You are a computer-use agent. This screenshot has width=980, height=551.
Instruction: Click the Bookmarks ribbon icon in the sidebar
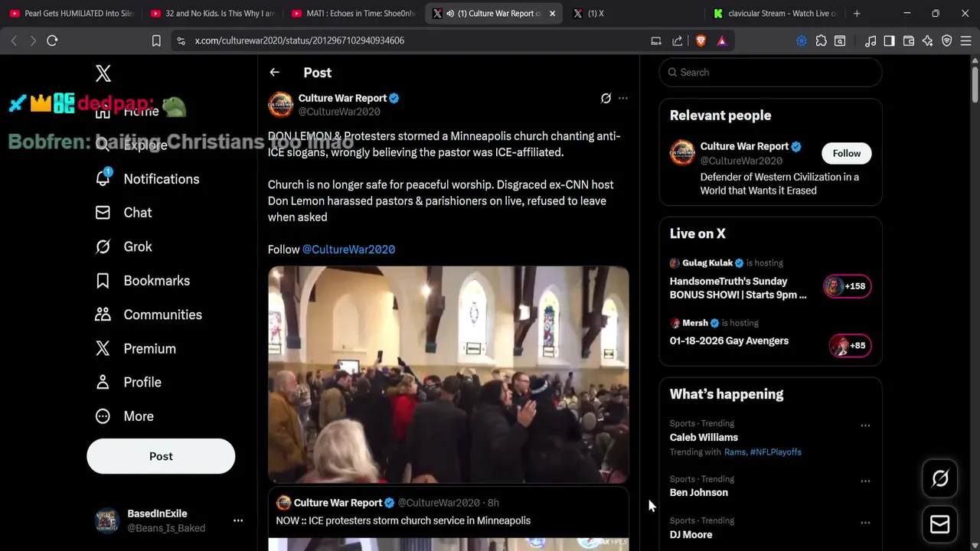pos(103,281)
